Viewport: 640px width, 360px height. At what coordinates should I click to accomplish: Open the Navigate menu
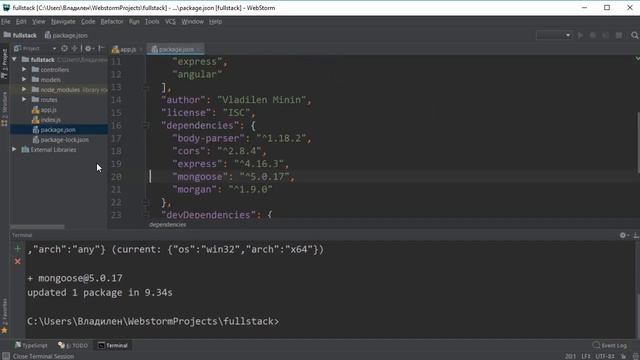coord(63,22)
